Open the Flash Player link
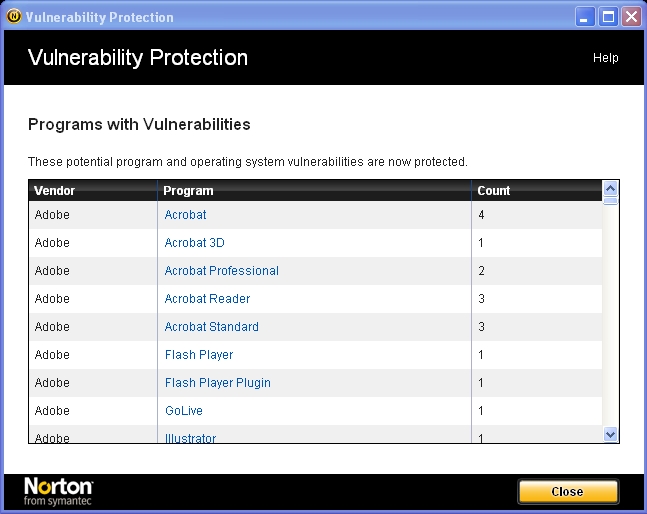647x514 pixels. tap(199, 355)
